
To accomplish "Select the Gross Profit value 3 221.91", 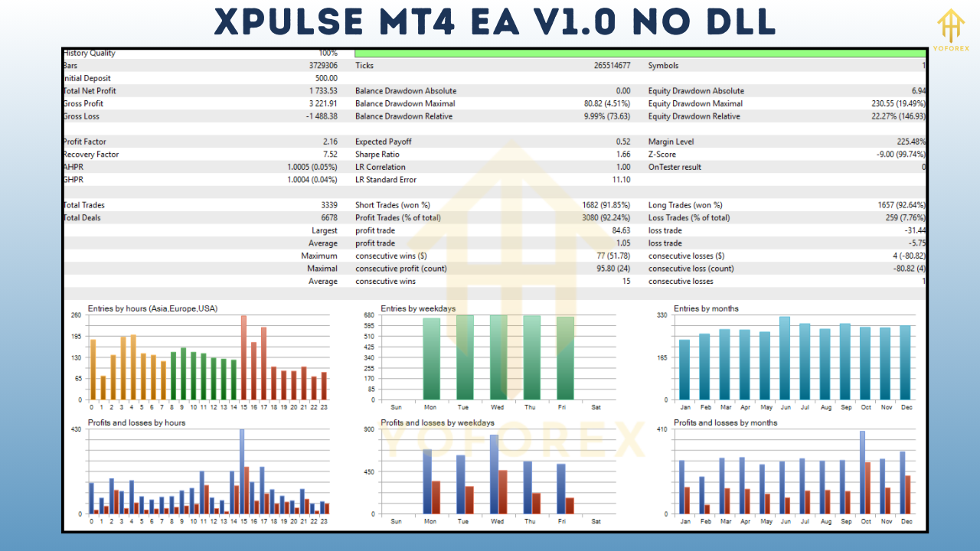I will 323,103.
